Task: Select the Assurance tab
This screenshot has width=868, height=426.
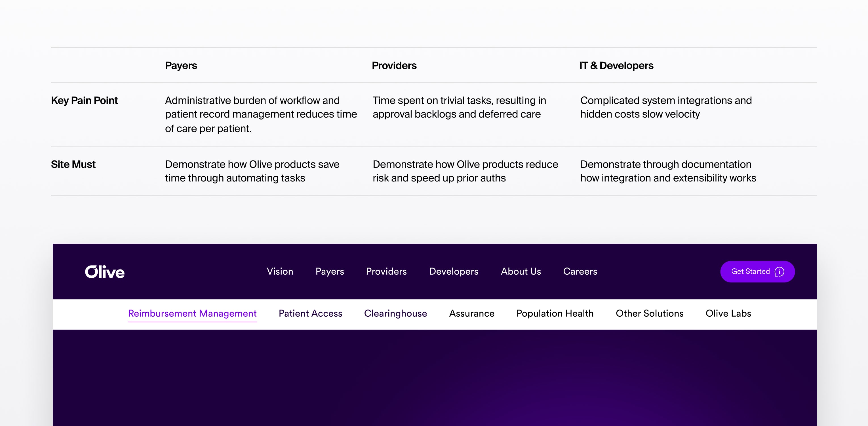Action: pyautogui.click(x=472, y=313)
